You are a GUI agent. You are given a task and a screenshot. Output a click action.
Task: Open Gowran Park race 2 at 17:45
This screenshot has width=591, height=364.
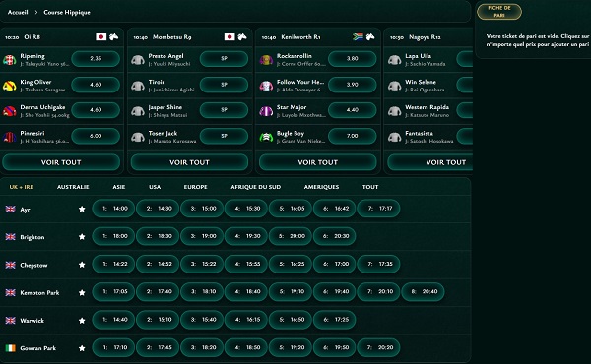(x=158, y=347)
